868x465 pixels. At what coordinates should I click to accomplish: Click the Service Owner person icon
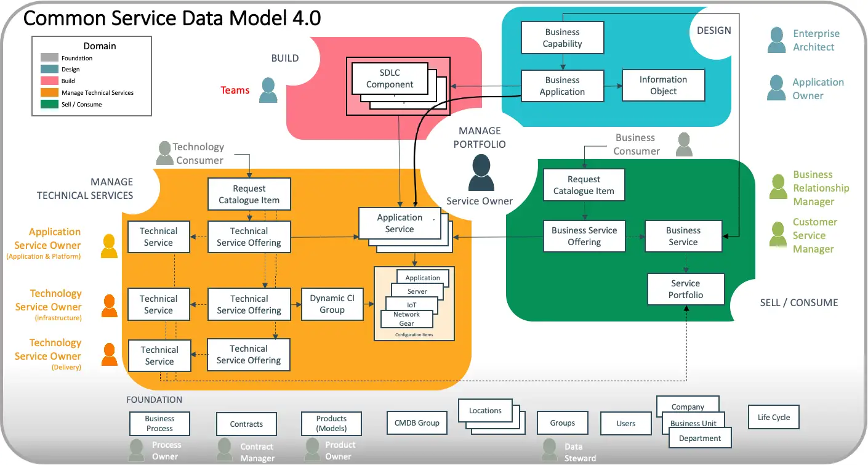pos(481,172)
